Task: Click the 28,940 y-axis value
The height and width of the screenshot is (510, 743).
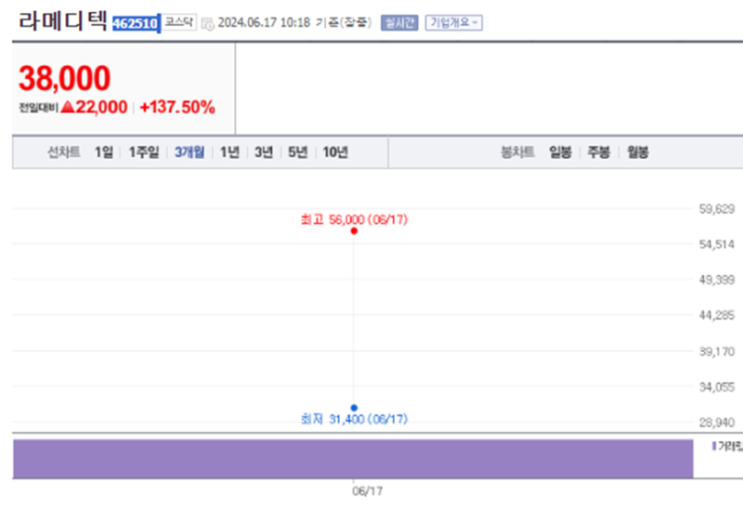Action: (x=716, y=422)
